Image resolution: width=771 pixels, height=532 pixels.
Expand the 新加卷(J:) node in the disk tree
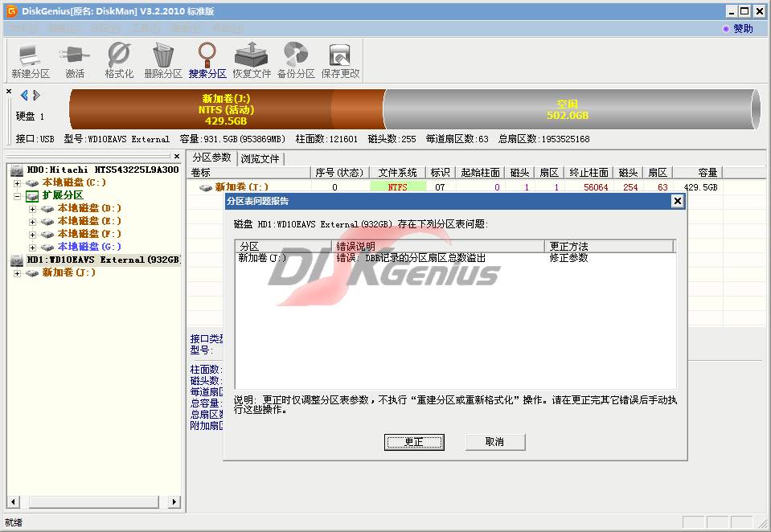pyautogui.click(x=17, y=273)
